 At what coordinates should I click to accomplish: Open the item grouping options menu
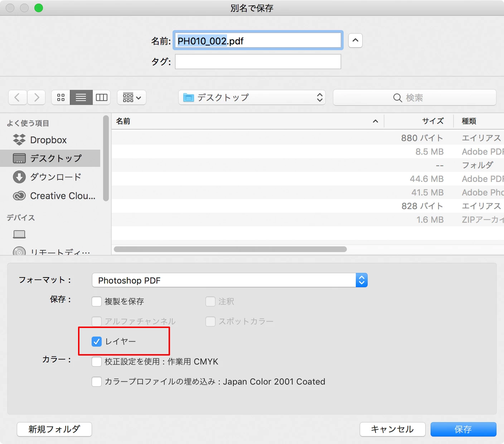point(132,97)
